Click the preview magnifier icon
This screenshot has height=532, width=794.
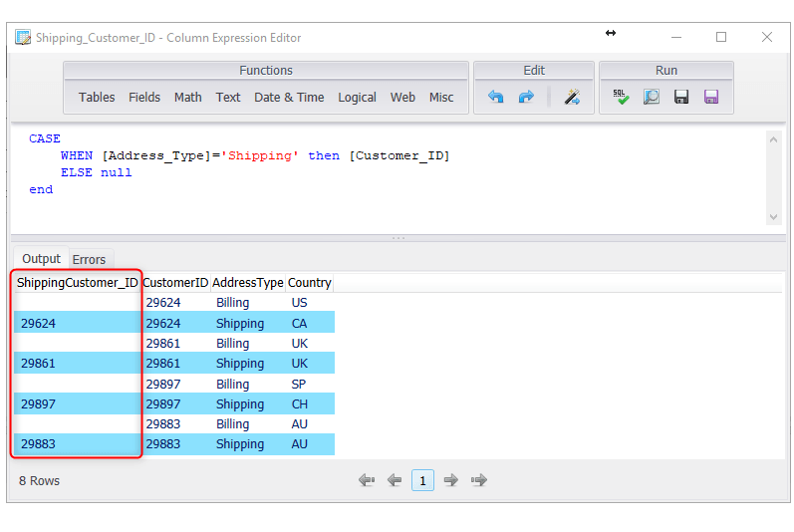tap(652, 97)
